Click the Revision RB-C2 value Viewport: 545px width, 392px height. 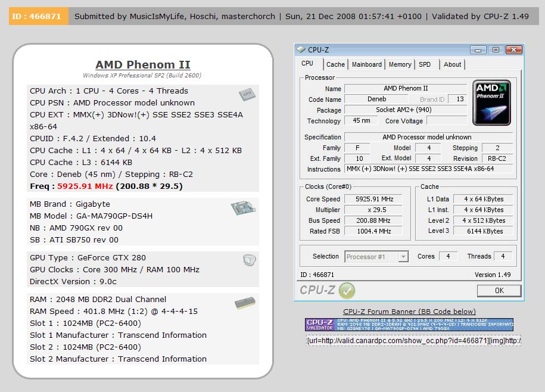[497, 158]
